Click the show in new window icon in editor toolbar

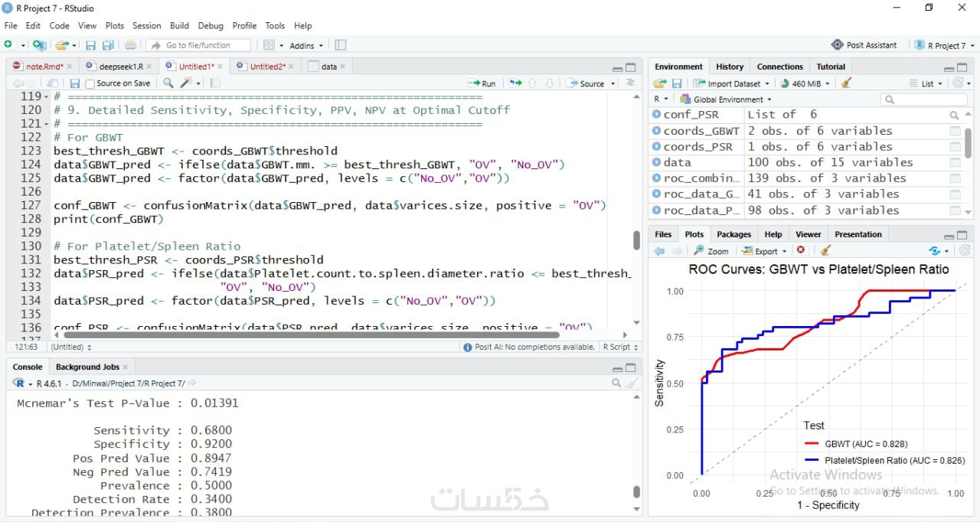click(52, 83)
